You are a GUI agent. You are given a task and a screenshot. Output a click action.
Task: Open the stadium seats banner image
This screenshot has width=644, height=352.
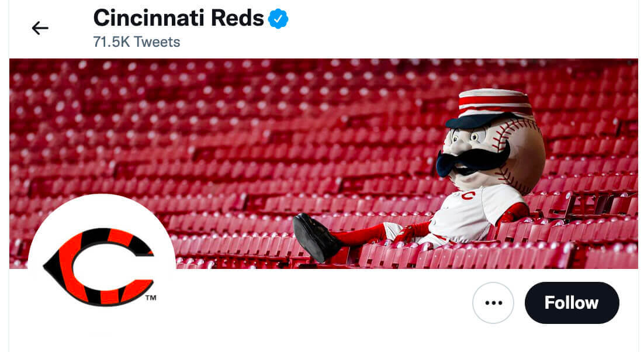pyautogui.click(x=324, y=164)
